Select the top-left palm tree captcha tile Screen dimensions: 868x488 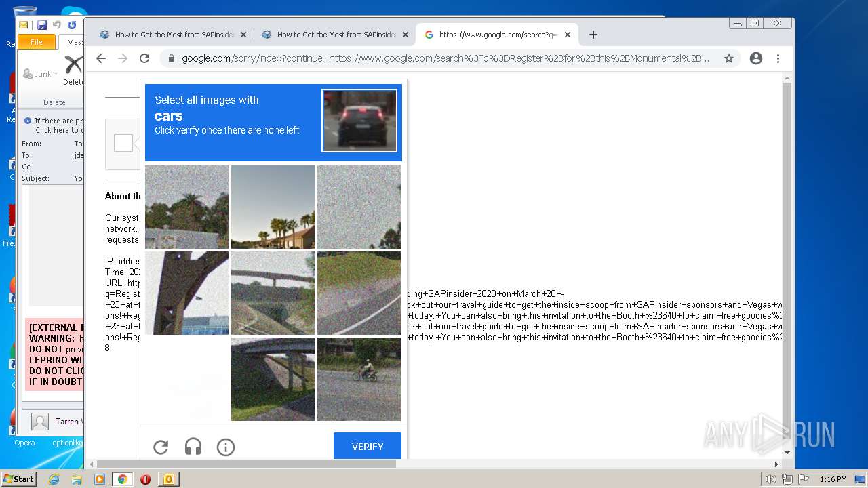[186, 207]
